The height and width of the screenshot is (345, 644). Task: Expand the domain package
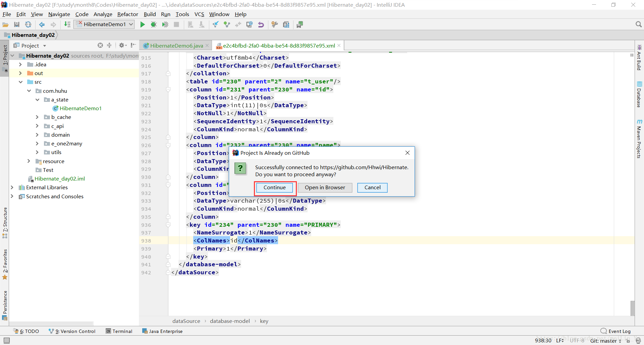[x=37, y=135]
